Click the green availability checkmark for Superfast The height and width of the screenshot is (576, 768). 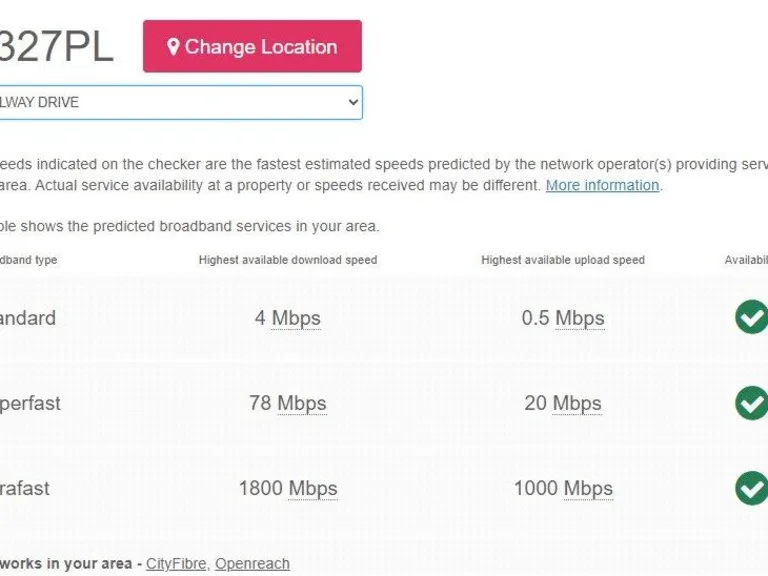click(751, 403)
